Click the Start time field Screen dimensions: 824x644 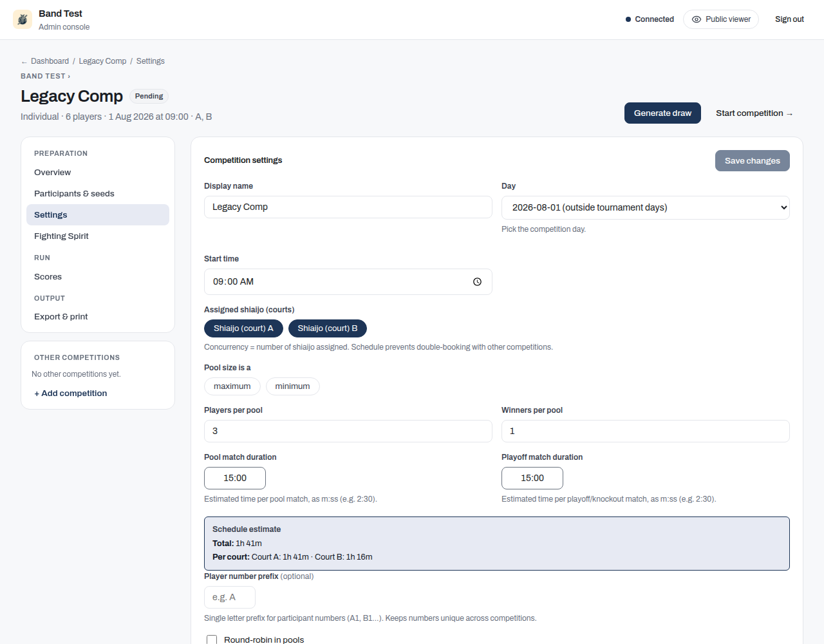(348, 282)
